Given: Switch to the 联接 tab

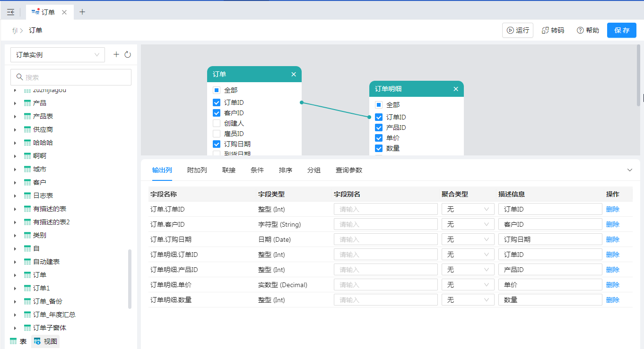Looking at the screenshot, I should point(229,170).
